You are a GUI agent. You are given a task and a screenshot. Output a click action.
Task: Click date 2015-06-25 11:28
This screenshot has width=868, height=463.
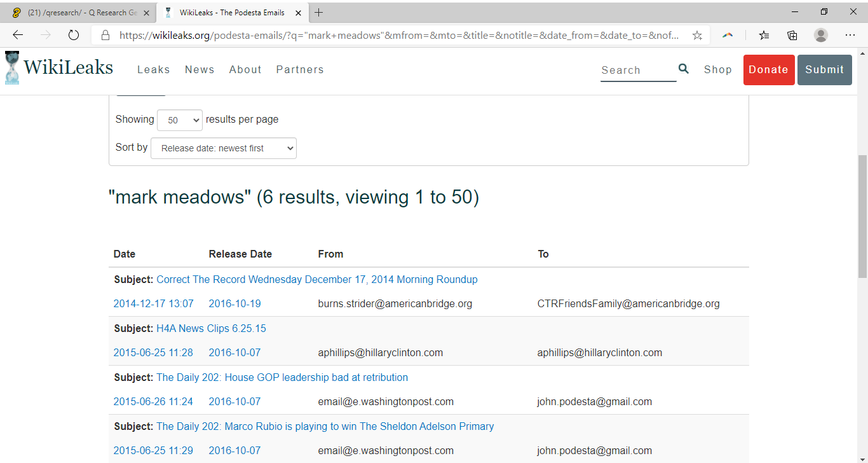[153, 353]
